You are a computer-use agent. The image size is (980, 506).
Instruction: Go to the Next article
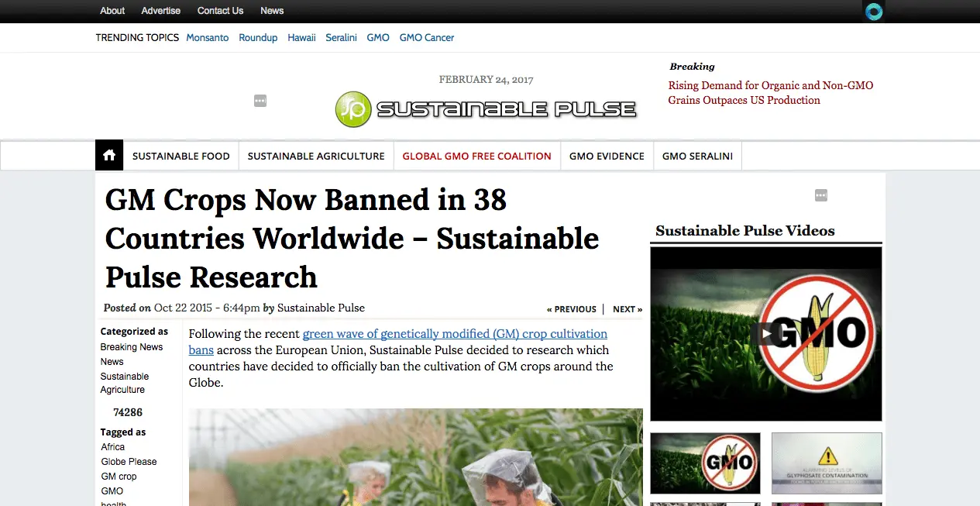[628, 309]
